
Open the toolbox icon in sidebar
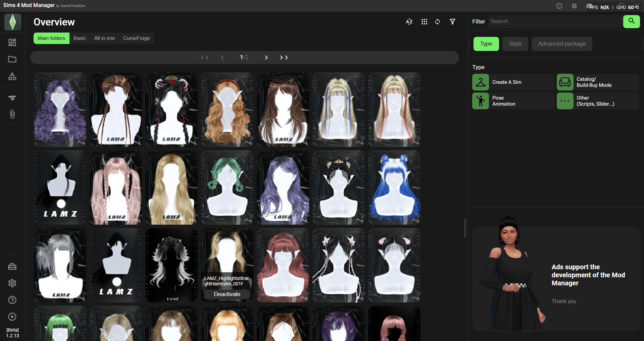pyautogui.click(x=12, y=267)
